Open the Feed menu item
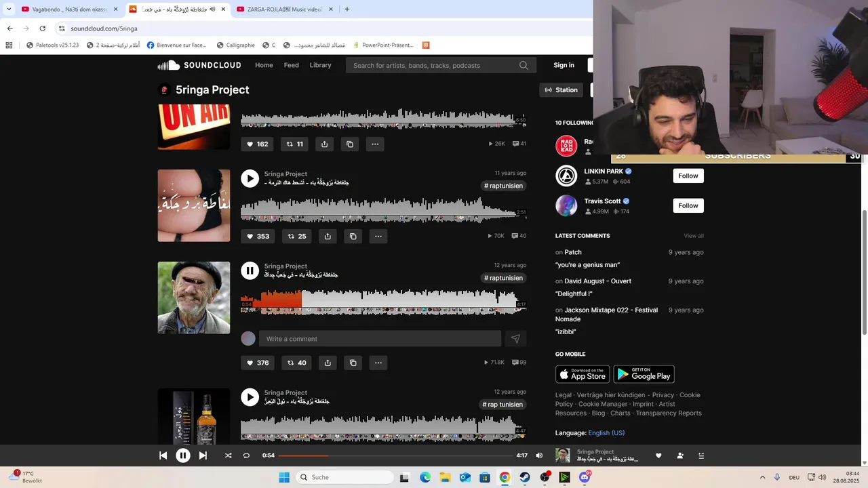 [292, 65]
